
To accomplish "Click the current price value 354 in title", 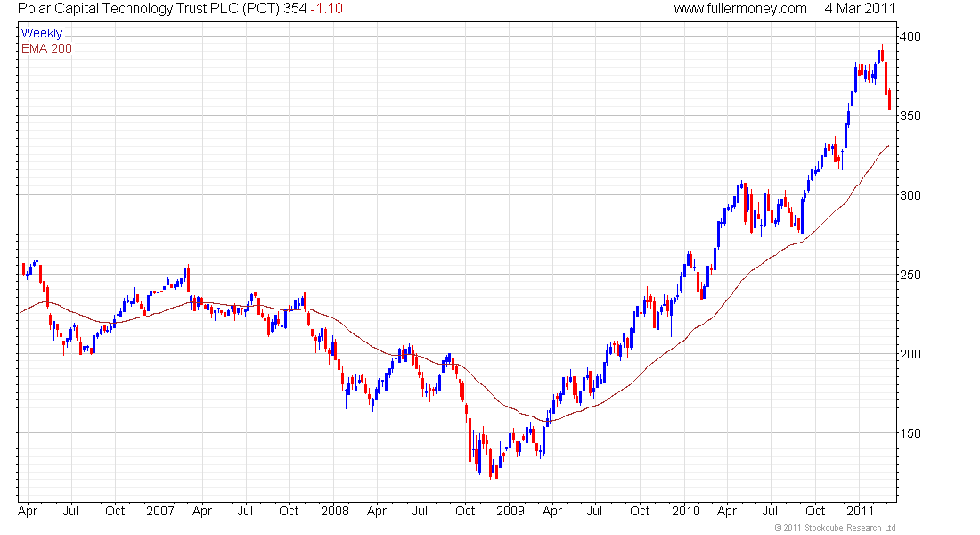I will click(295, 9).
